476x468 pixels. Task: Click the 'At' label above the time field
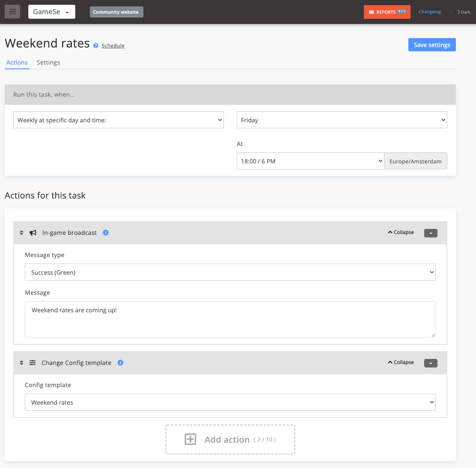click(x=240, y=144)
